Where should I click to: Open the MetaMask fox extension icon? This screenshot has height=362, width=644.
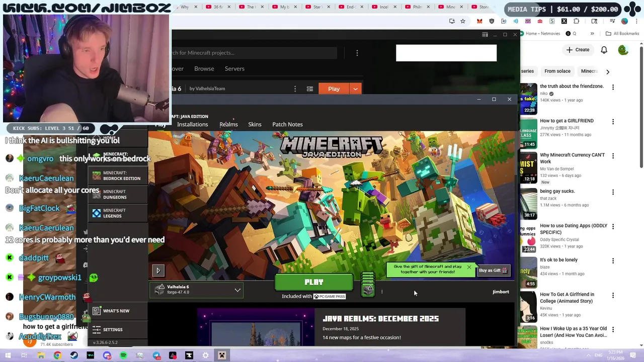pyautogui.click(x=479, y=21)
